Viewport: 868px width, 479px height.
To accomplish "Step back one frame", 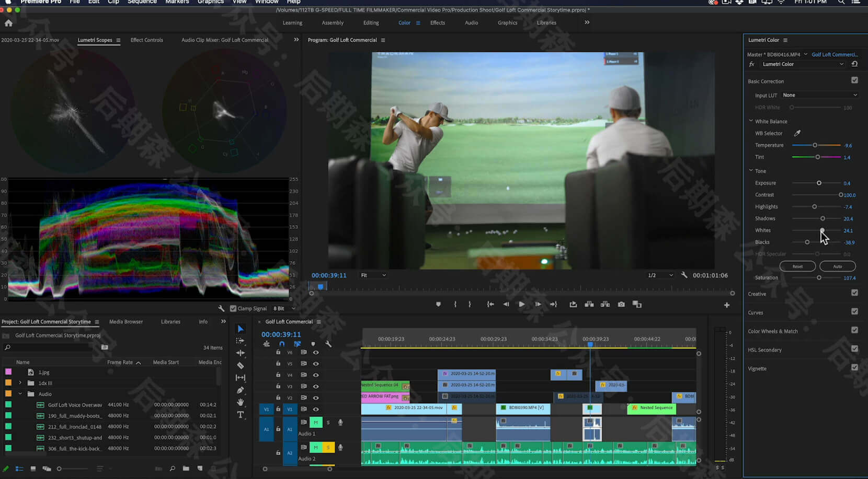I will (x=506, y=304).
